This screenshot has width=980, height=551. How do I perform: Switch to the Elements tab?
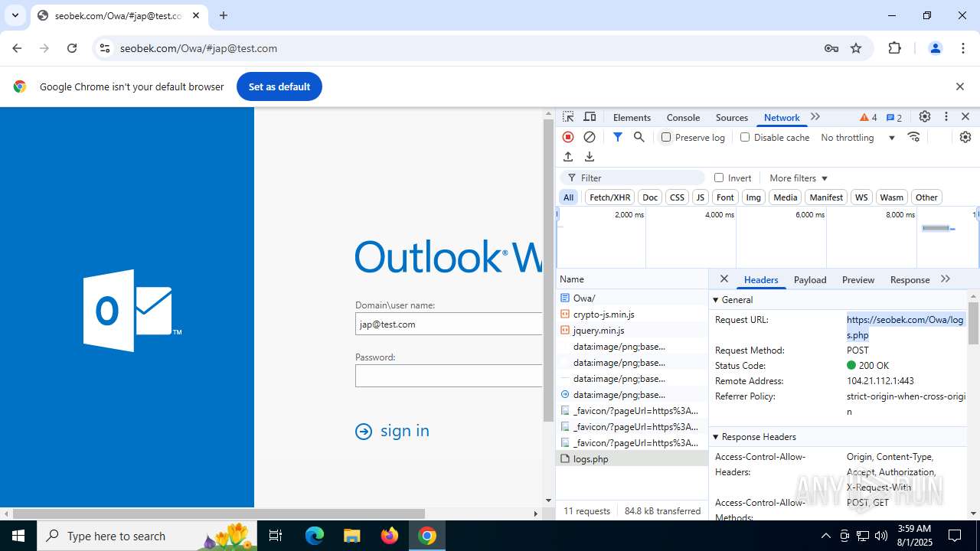coord(632,117)
